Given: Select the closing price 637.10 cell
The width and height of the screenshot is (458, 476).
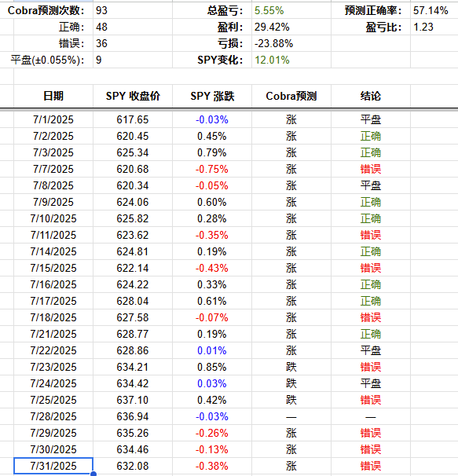Looking at the screenshot, I should click(133, 400).
